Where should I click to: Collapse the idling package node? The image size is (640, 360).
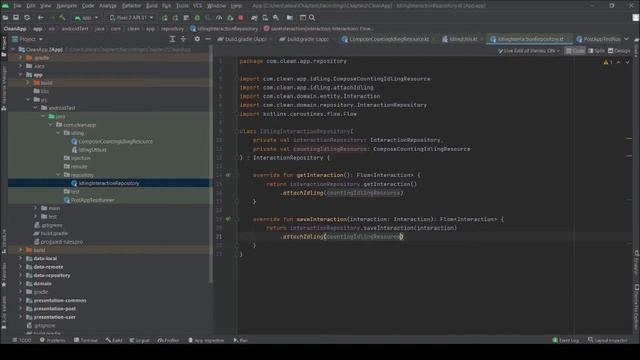58,133
